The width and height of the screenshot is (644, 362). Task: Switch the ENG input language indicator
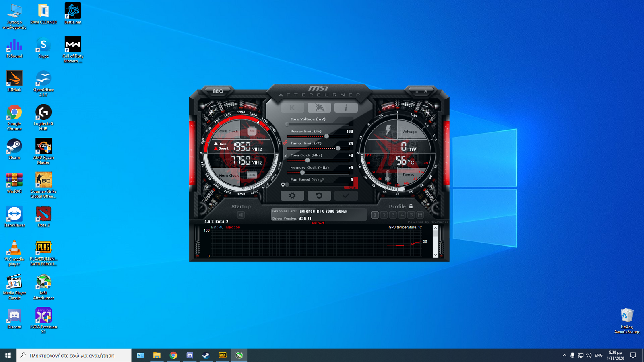coord(599,355)
